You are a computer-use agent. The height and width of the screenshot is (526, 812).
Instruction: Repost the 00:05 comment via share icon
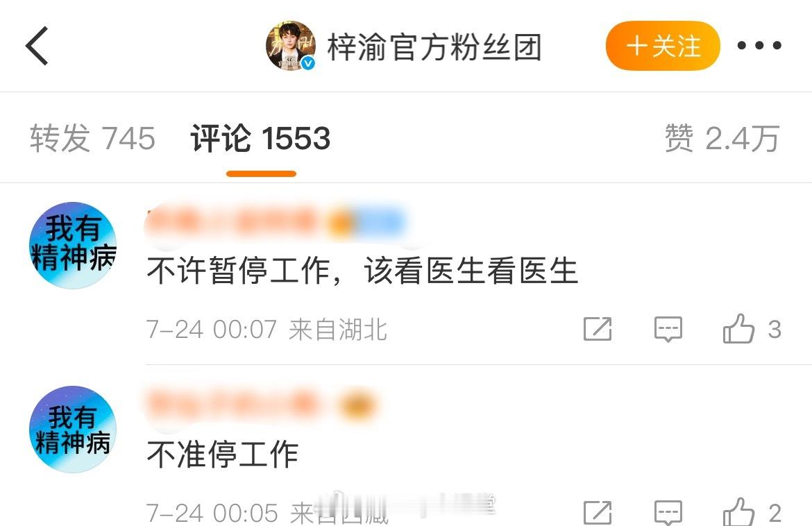pyautogui.click(x=598, y=513)
